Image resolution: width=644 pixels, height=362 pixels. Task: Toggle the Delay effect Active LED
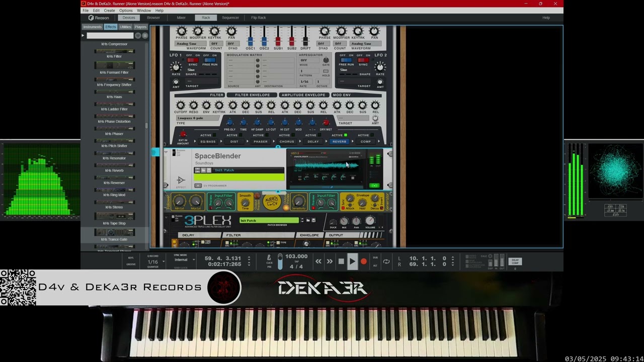pyautogui.click(x=319, y=135)
